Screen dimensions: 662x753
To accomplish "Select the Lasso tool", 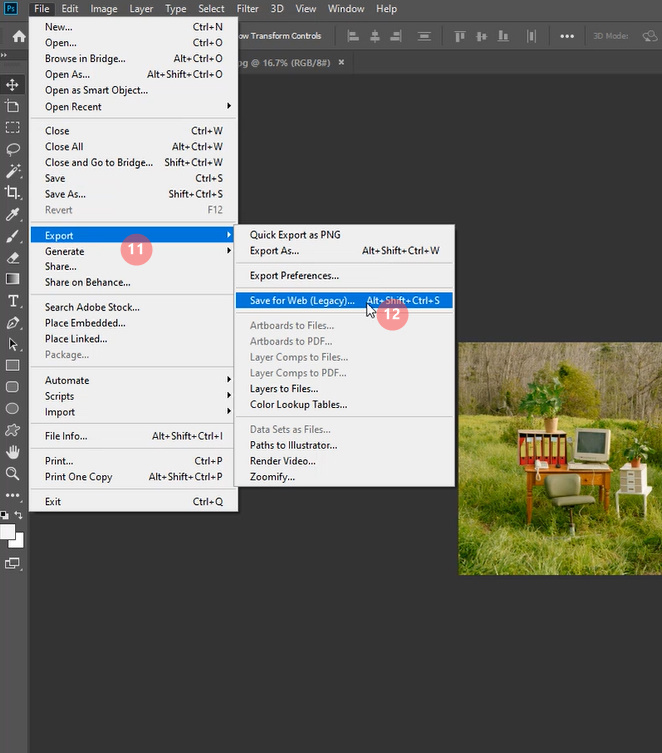I will (13, 149).
